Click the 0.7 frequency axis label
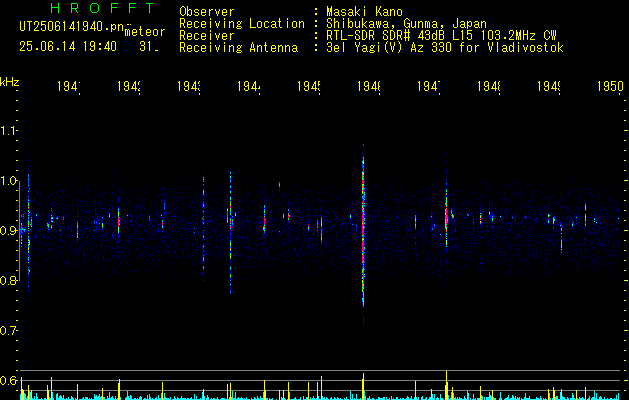Viewport: 629px width, 400px height. click(x=8, y=331)
